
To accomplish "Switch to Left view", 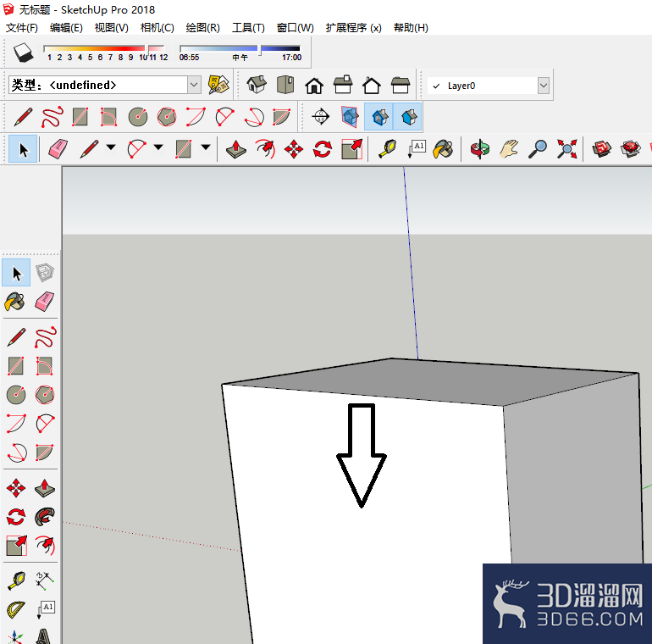I will coord(400,85).
